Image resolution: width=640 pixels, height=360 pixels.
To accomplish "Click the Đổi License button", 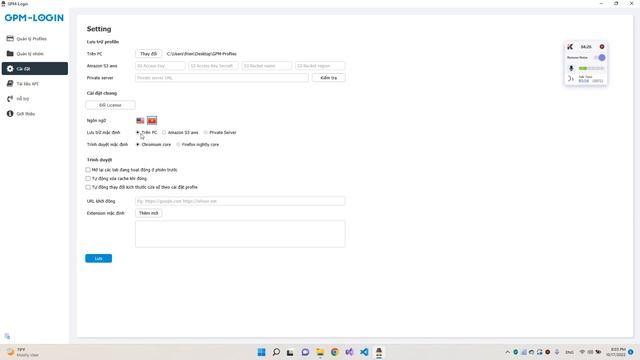I will 110,105.
